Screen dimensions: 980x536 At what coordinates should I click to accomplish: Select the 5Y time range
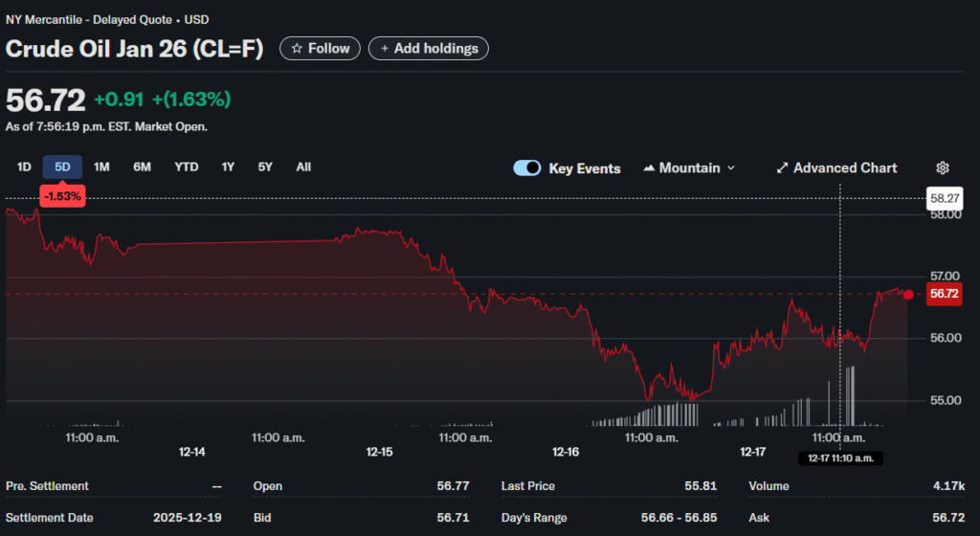coord(265,167)
